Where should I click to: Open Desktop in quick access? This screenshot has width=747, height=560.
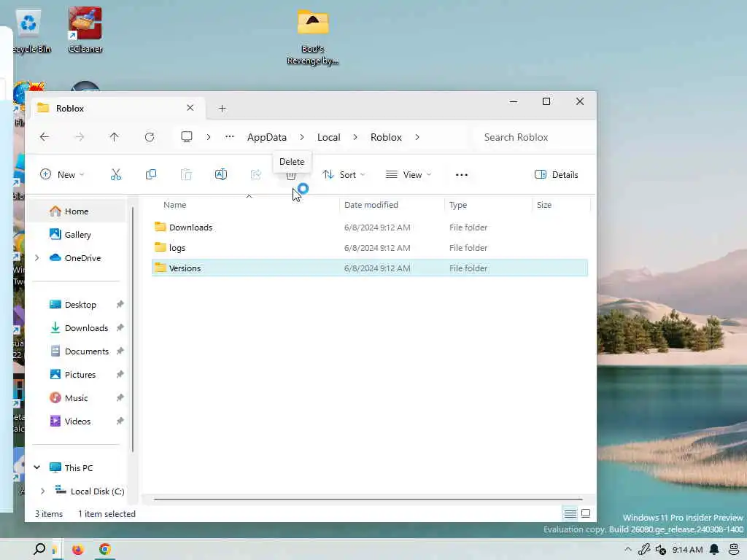(x=79, y=304)
